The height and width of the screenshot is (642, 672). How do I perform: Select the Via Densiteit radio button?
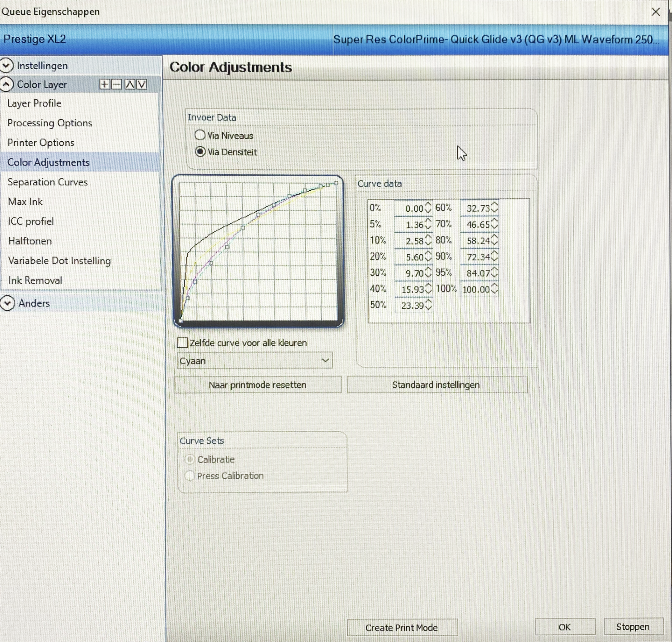point(200,152)
